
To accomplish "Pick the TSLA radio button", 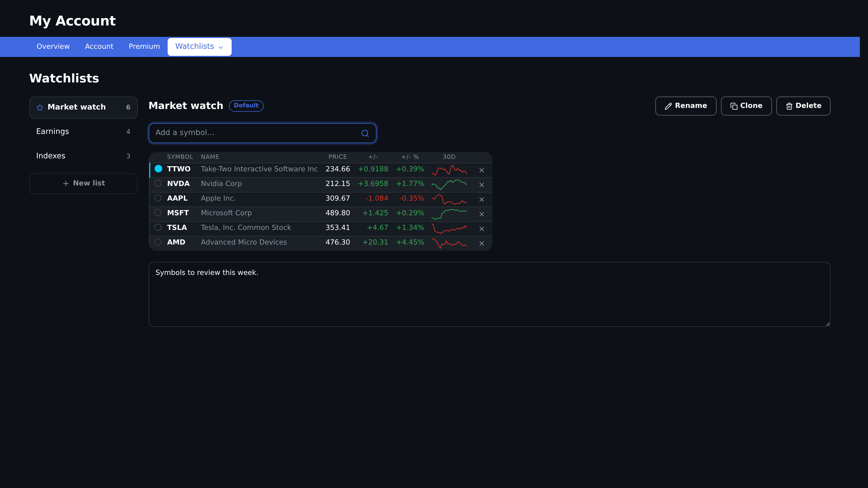I will tap(158, 227).
